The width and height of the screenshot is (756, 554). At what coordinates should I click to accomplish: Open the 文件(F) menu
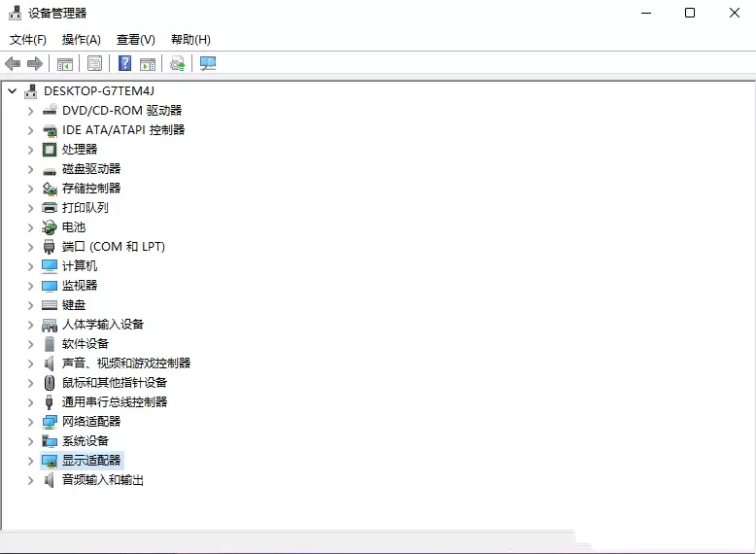[28, 40]
